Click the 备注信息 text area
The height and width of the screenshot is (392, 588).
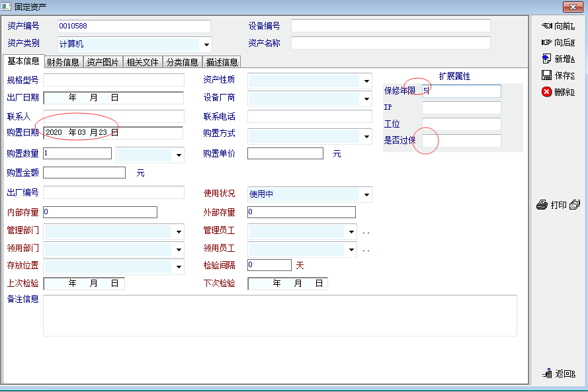(x=279, y=315)
